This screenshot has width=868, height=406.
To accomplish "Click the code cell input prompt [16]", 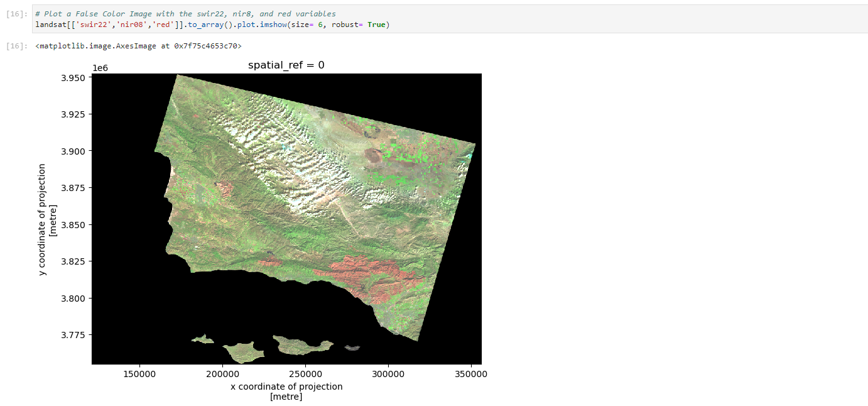I will coord(16,14).
